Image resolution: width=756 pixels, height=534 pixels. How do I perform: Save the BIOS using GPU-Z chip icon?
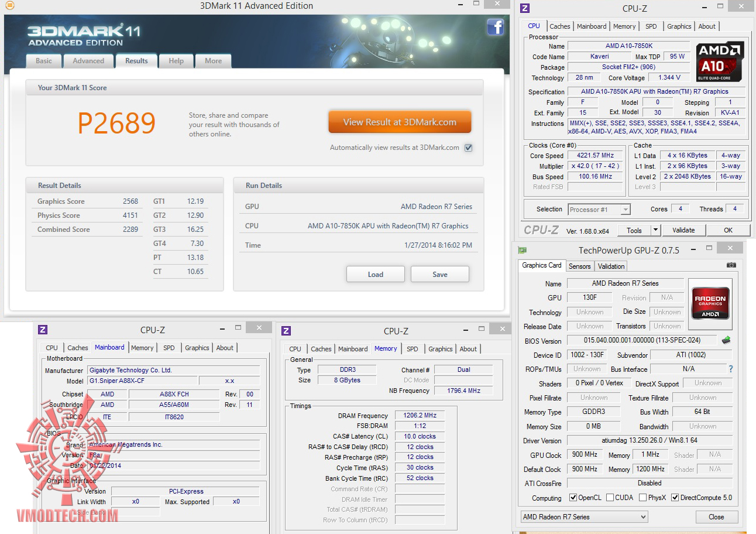click(726, 340)
